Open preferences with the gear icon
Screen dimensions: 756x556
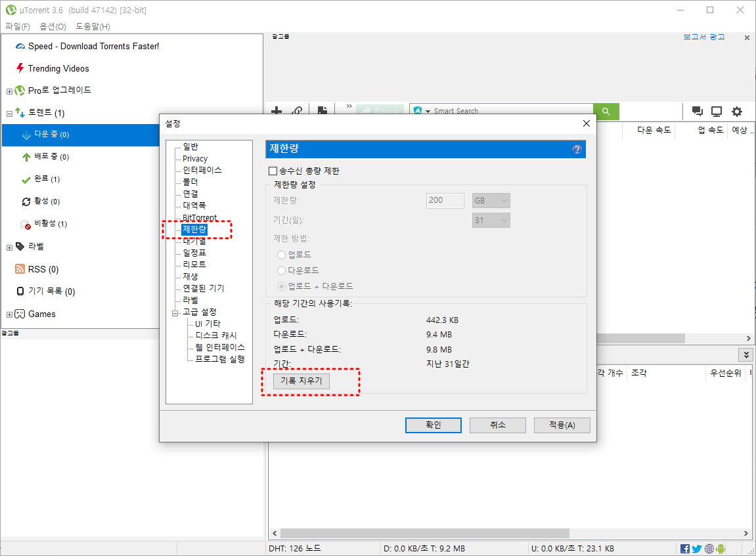pos(737,112)
